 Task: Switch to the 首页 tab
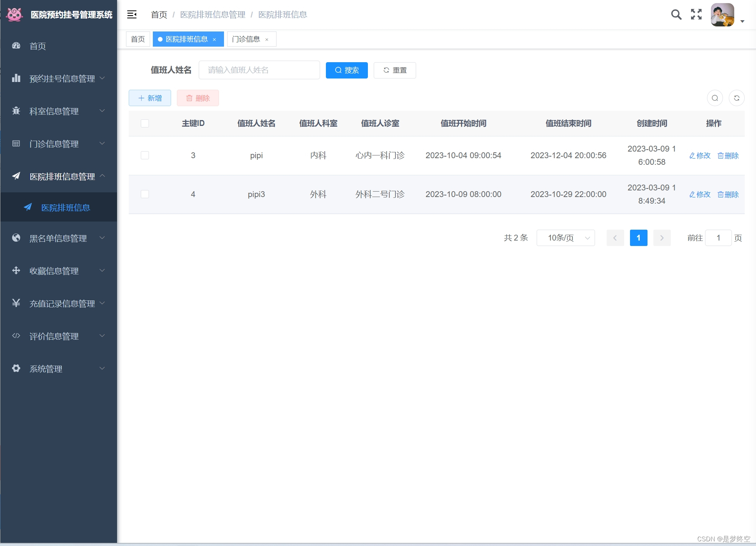(x=138, y=39)
